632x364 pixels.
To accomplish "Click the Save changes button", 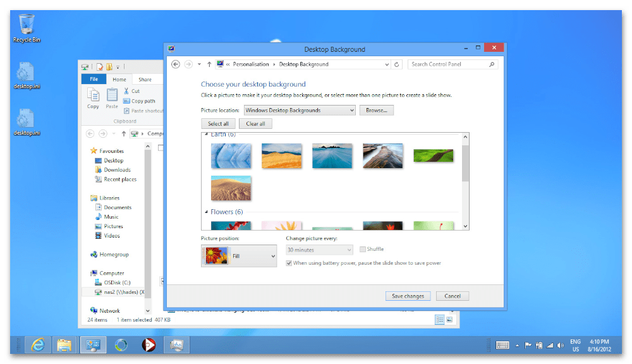I will point(408,296).
